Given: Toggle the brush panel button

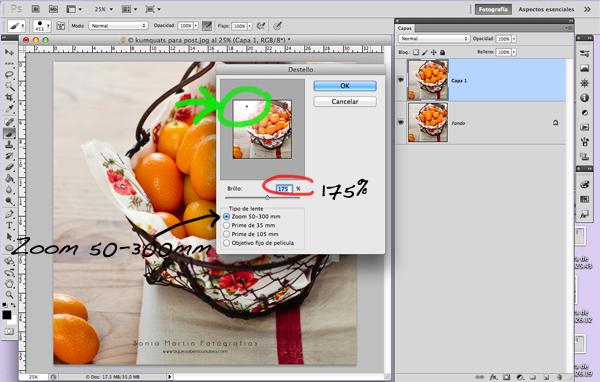Looking at the screenshot, I should (x=60, y=26).
